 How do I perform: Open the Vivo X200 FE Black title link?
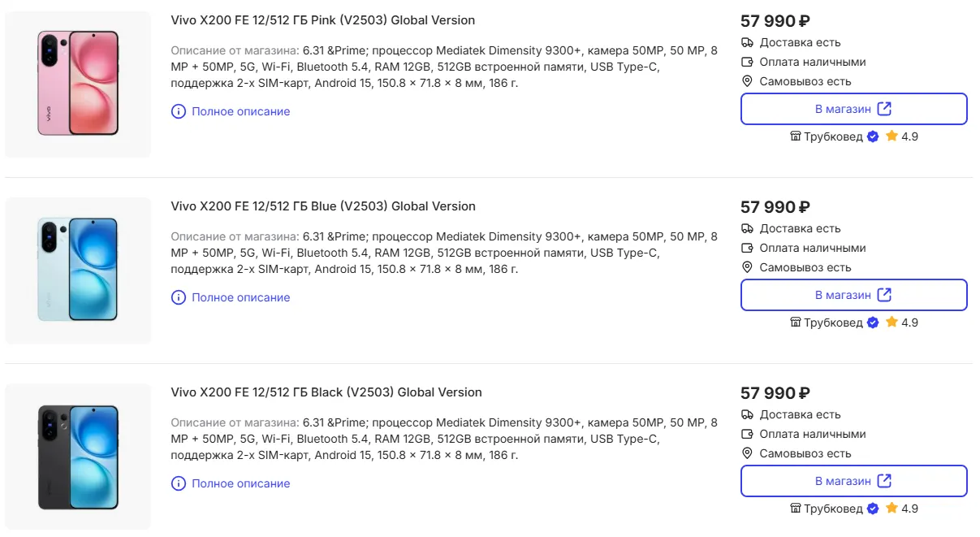(326, 392)
